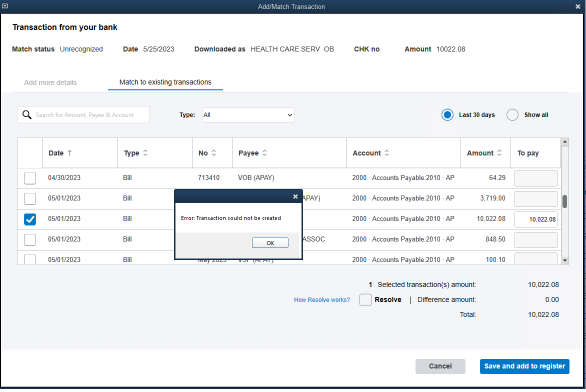Viewport: 586px width, 392px height.
Task: Dismiss the error by clicking OK
Action: tap(270, 242)
